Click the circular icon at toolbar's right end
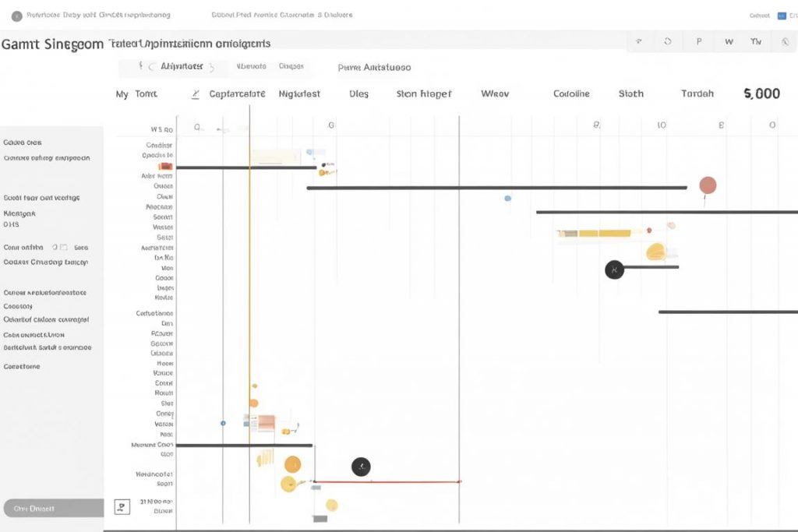798x532 pixels. (786, 42)
